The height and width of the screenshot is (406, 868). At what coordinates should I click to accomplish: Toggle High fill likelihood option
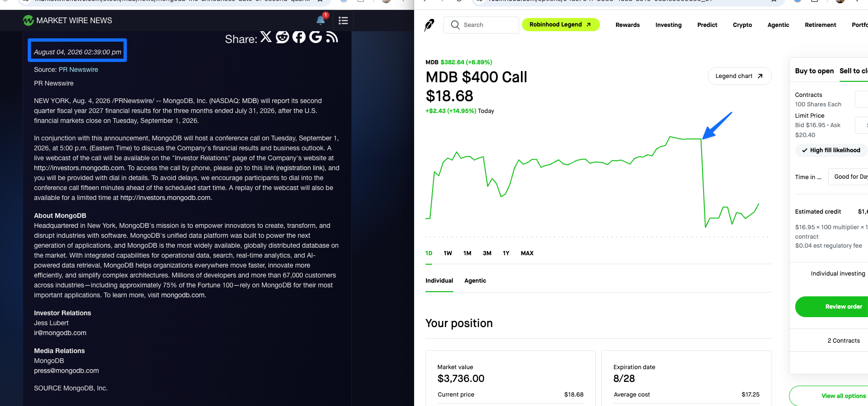[831, 150]
